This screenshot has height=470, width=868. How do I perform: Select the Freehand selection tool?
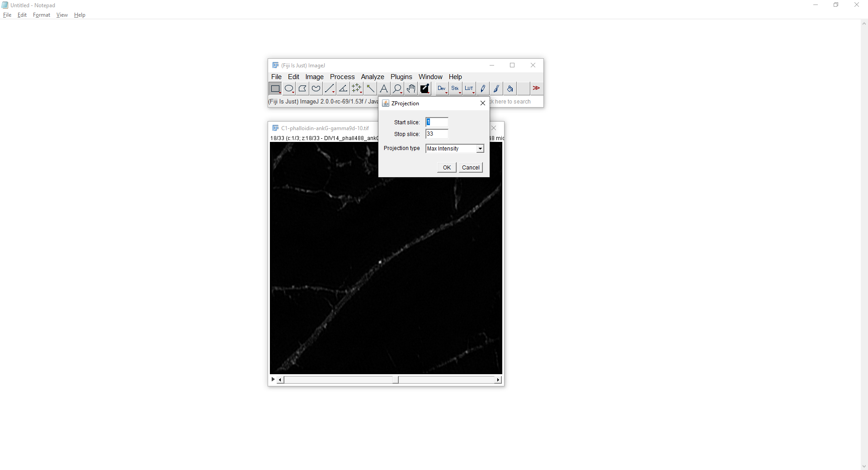316,89
